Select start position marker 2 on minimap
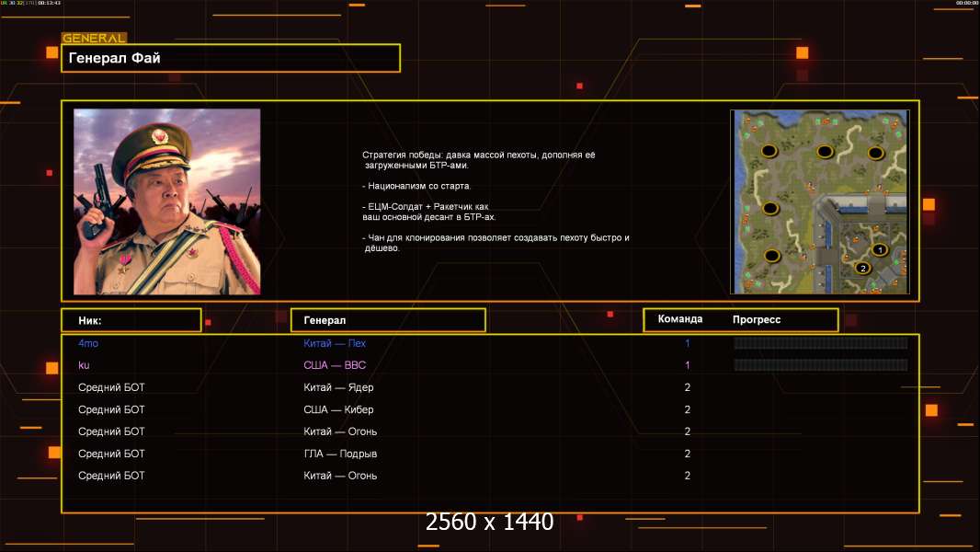 click(862, 269)
